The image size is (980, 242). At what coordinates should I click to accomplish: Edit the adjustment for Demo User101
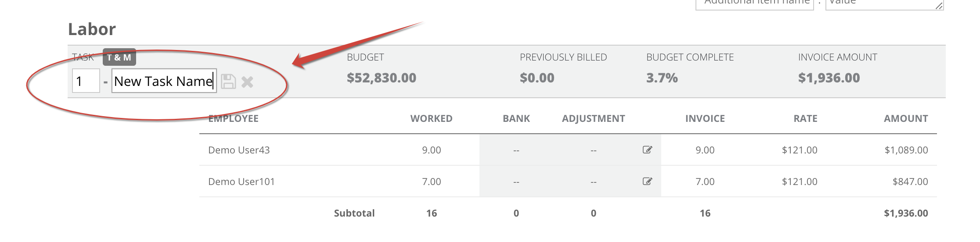[647, 181]
